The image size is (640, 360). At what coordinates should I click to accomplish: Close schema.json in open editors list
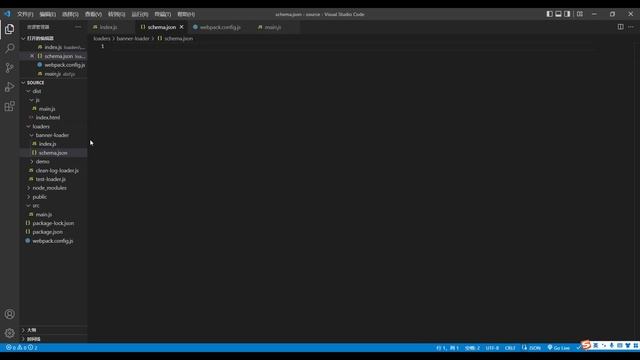pos(32,56)
